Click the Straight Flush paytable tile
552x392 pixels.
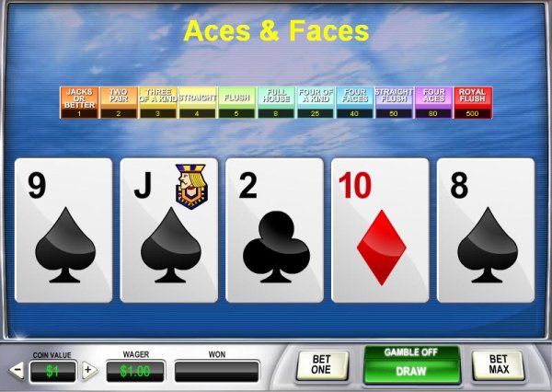pyautogui.click(x=394, y=102)
